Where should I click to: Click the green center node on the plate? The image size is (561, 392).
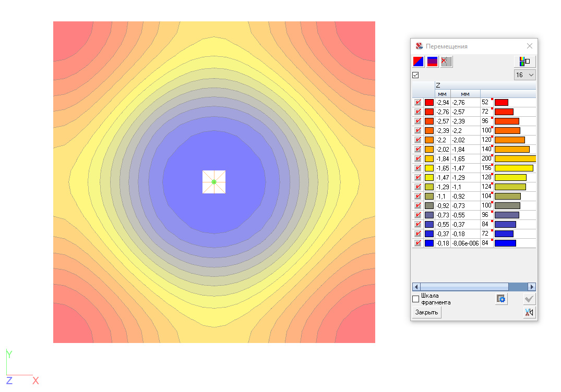[x=214, y=182]
